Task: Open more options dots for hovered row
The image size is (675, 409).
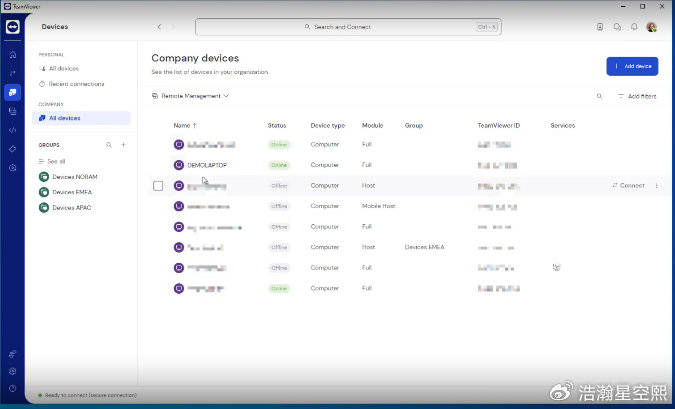Action: coord(657,186)
